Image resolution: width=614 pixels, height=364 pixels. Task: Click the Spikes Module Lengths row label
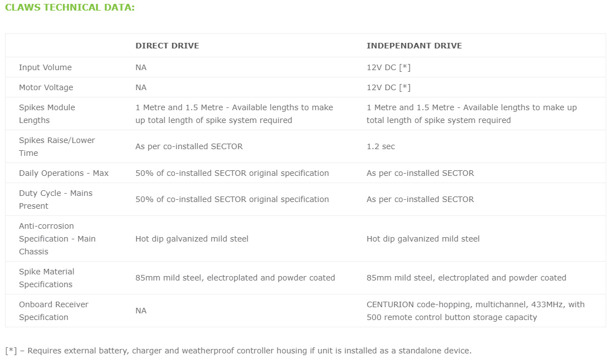pos(47,114)
